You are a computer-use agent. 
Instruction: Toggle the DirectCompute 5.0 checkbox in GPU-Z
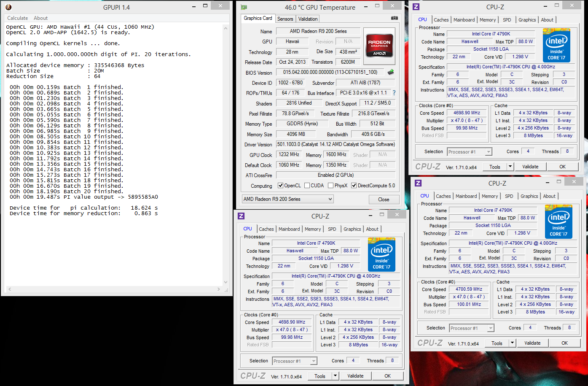[354, 186]
